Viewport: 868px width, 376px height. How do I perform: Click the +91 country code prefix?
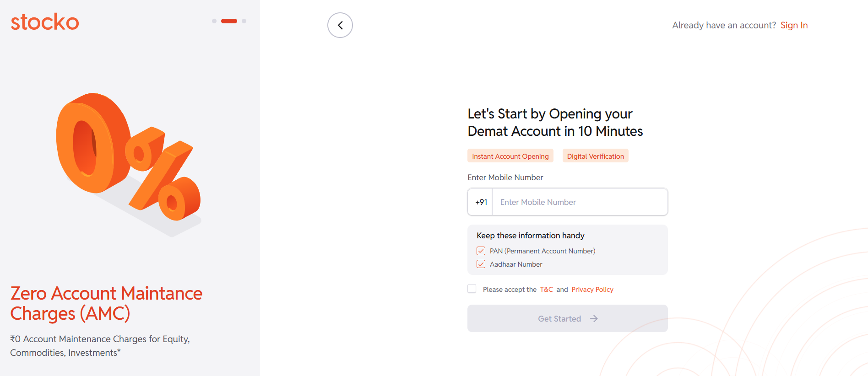(481, 202)
